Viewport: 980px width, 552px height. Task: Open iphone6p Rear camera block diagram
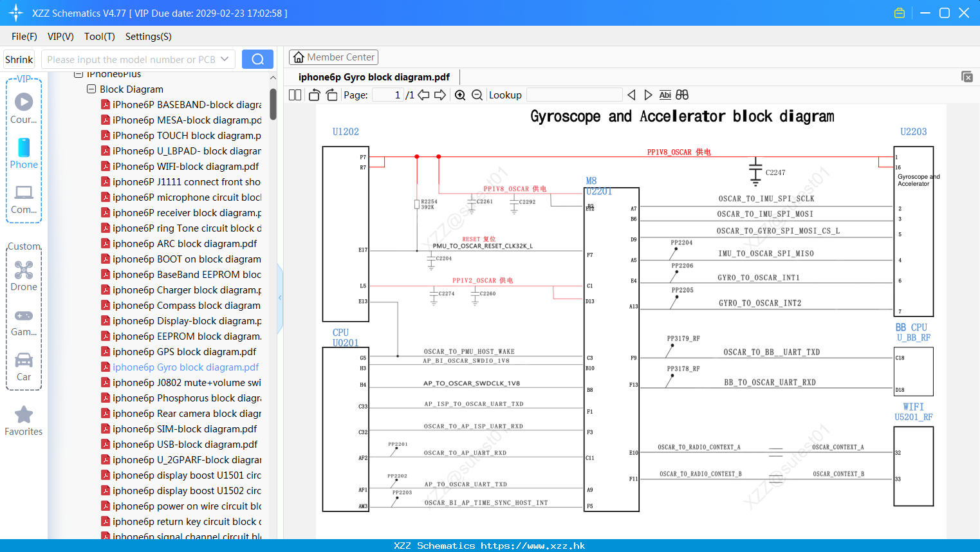(181, 414)
